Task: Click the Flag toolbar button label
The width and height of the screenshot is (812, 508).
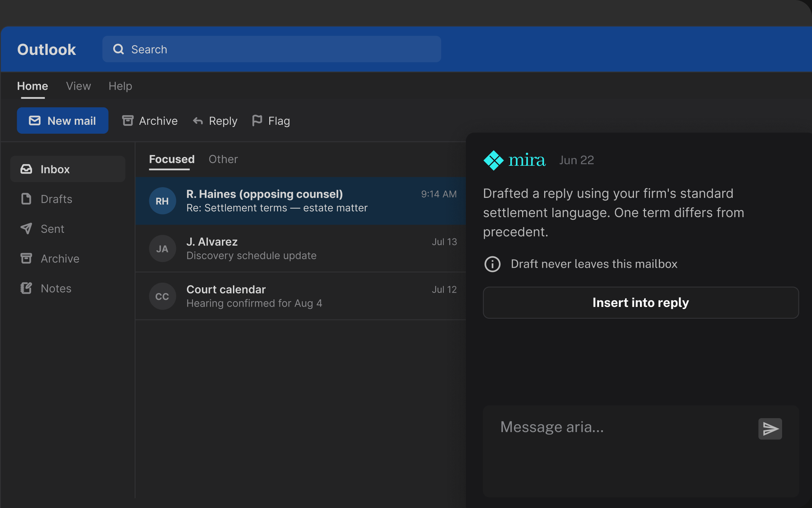Action: click(x=279, y=121)
